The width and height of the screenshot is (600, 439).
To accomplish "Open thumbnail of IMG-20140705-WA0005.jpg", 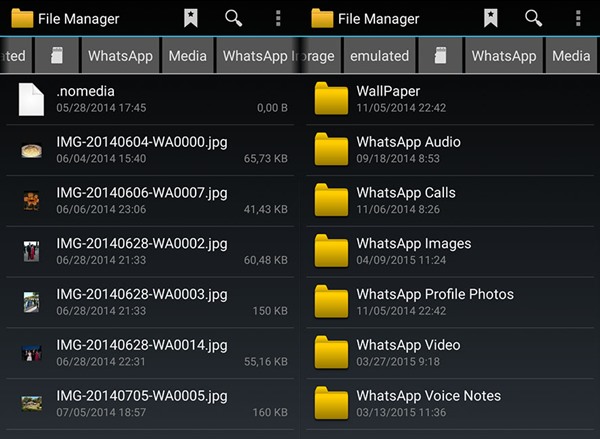I will click(32, 403).
